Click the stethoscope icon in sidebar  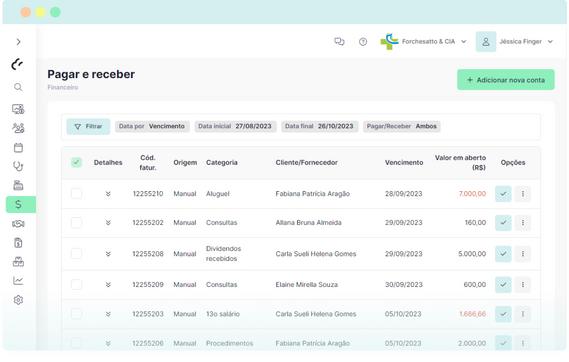[18, 166]
